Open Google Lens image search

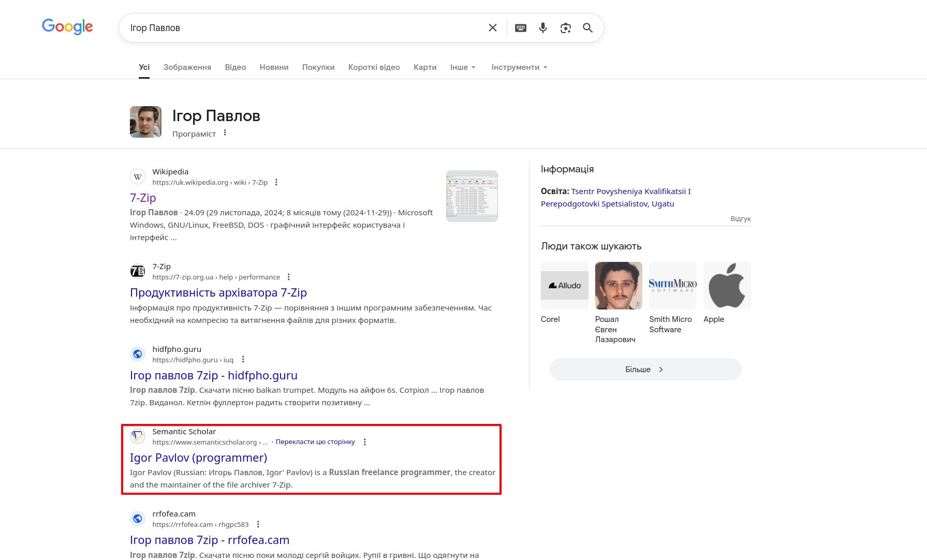coord(566,28)
